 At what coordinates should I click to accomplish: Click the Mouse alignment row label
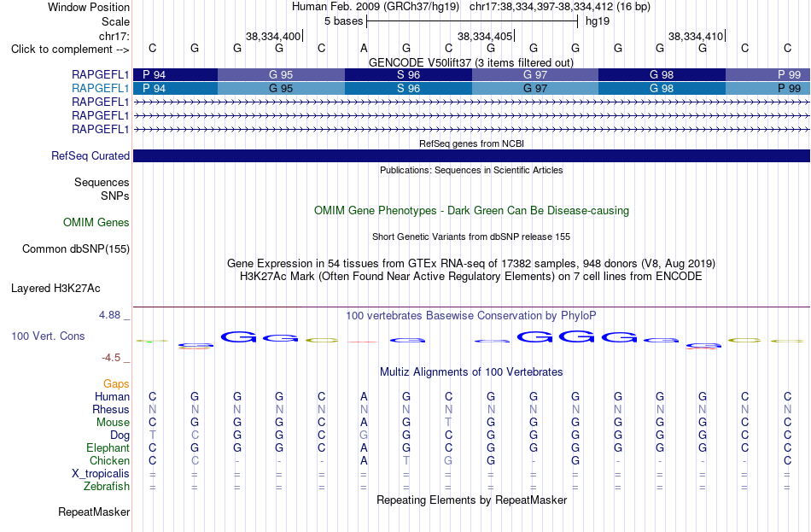(x=113, y=423)
